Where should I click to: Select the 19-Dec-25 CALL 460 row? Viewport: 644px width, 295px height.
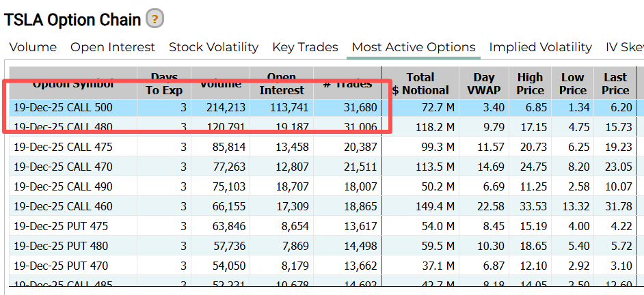tap(63, 206)
